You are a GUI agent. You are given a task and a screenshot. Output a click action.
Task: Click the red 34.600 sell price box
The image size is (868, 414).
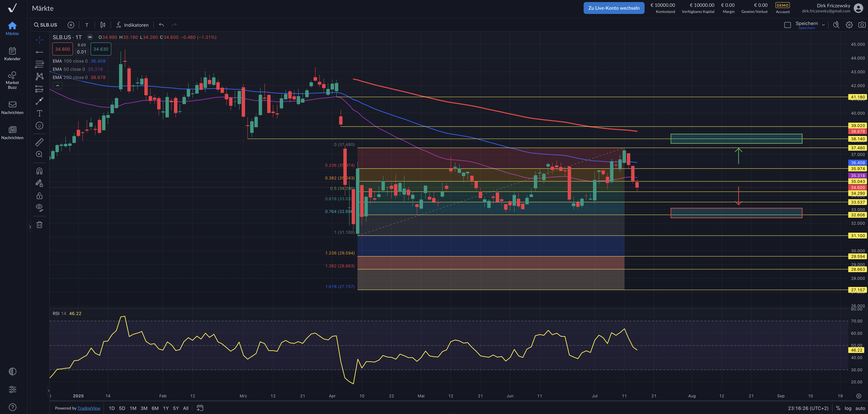coord(63,49)
